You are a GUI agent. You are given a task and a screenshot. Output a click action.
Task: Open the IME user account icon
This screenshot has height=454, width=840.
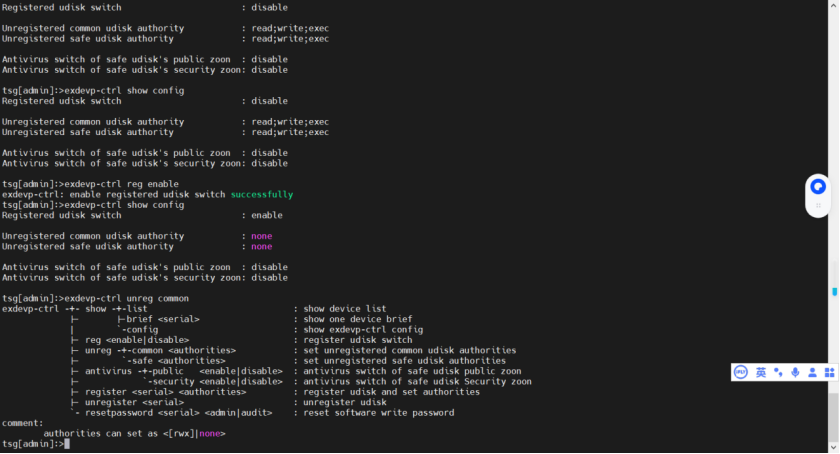pyautogui.click(x=812, y=372)
